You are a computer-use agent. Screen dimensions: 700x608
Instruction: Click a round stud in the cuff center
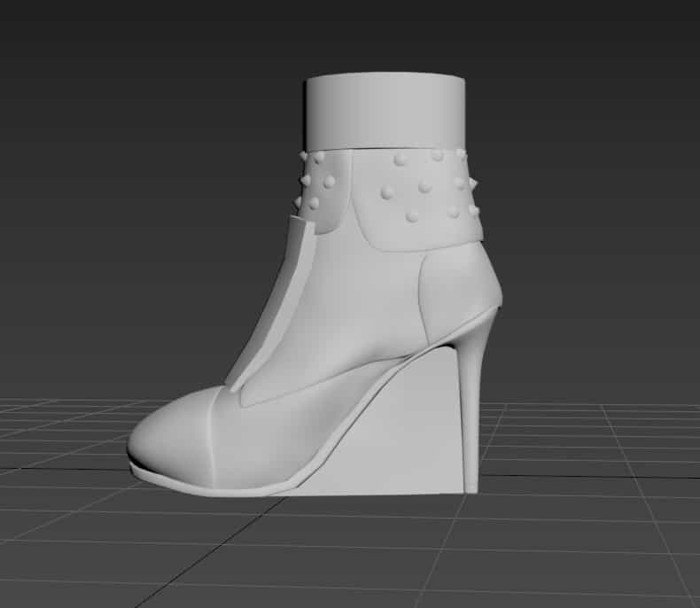(x=424, y=187)
